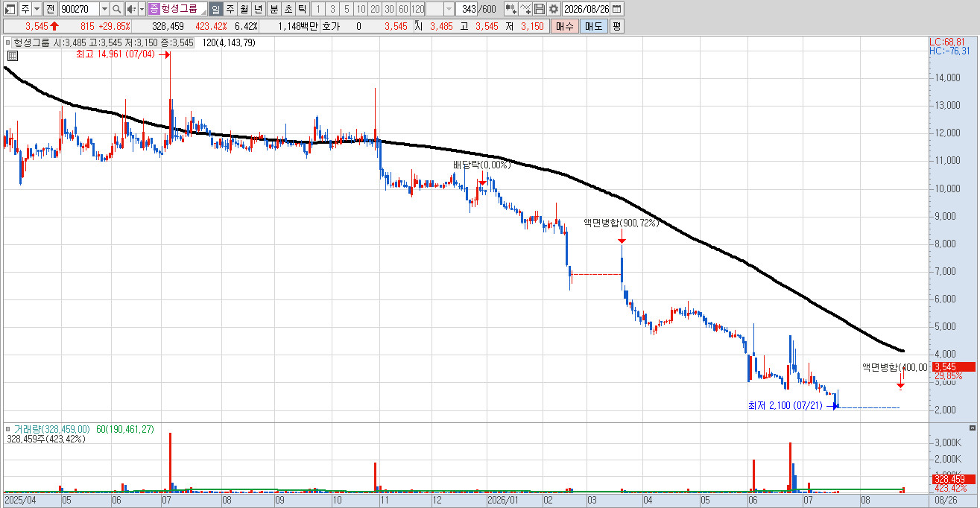Click the 08/26 date label on axis

point(945,501)
